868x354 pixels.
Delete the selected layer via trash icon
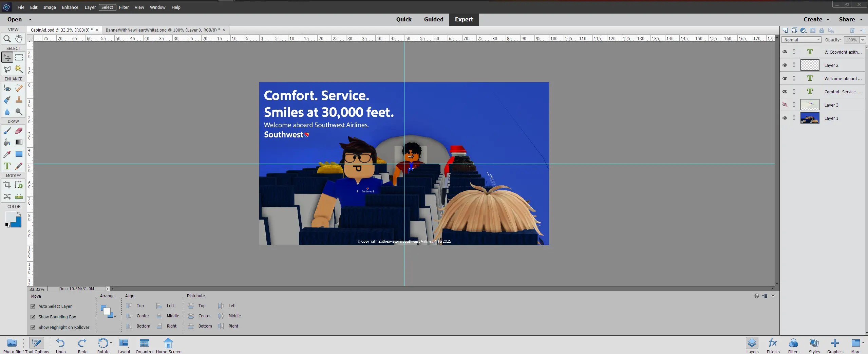pyautogui.click(x=852, y=30)
